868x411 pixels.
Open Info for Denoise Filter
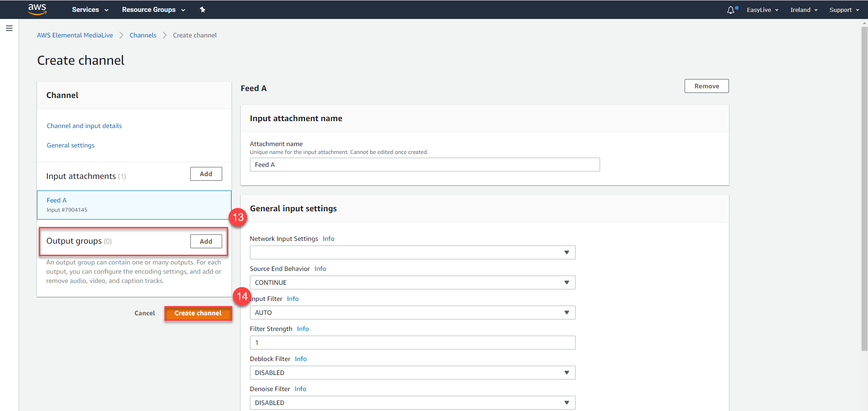(x=300, y=389)
